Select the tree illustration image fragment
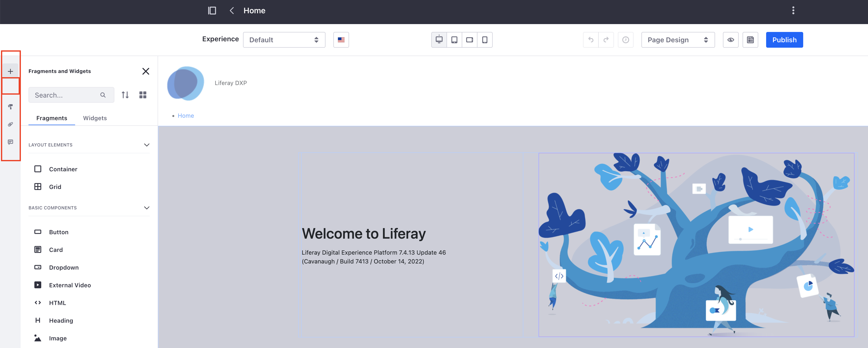Screen dimensions: 868x348 point(696,245)
